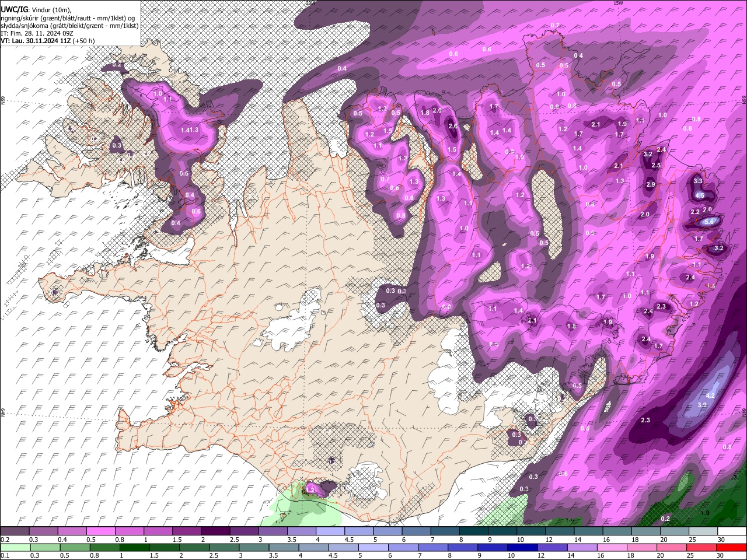Select the dark mauve 0.2–0.3 swatch in top legend row
This screenshot has height=560, width=747.
click(15, 531)
